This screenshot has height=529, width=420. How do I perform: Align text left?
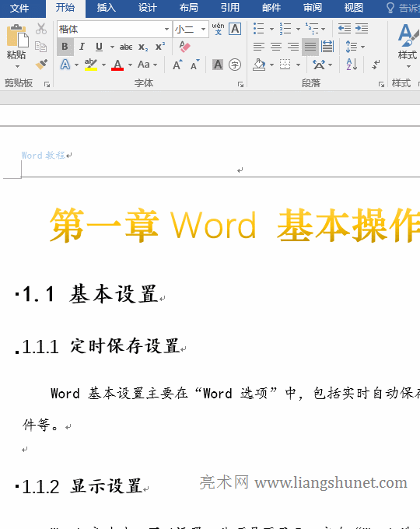tap(259, 47)
